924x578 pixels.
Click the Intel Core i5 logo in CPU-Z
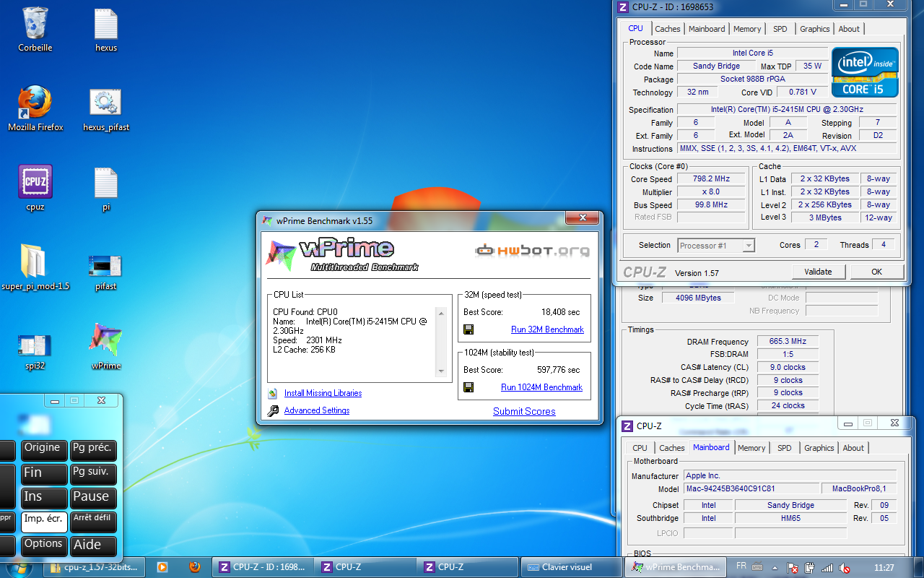tap(865, 72)
